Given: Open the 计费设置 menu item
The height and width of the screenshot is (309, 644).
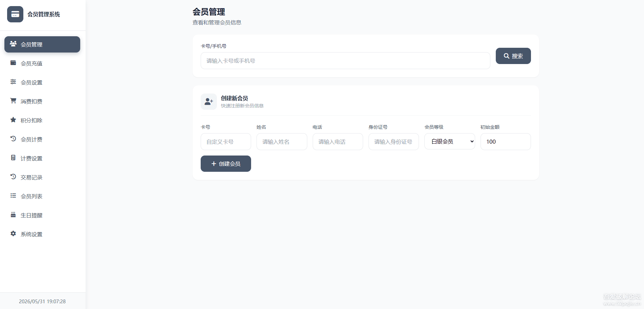Looking at the screenshot, I should click(42, 158).
